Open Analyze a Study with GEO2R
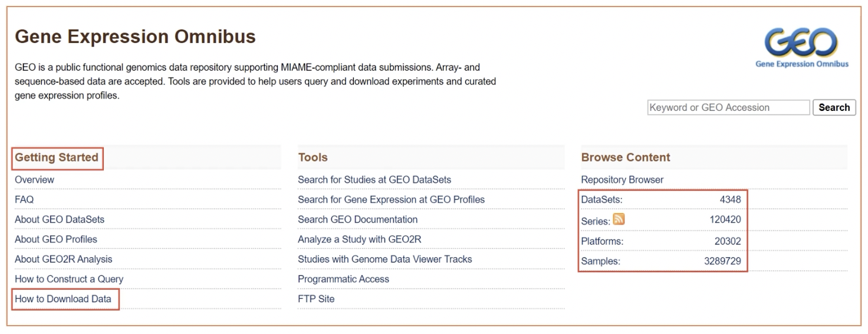The image size is (868, 334). [x=360, y=240]
